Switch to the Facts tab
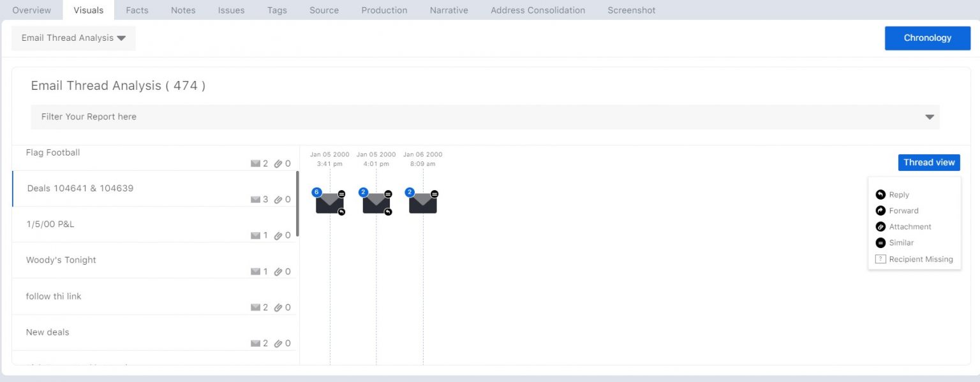This screenshot has width=980, height=382. pyautogui.click(x=137, y=10)
